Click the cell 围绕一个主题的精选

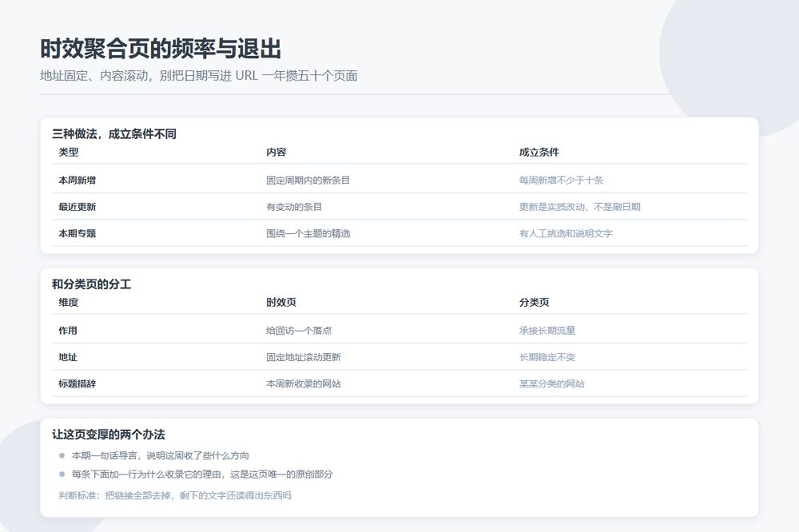click(308, 233)
